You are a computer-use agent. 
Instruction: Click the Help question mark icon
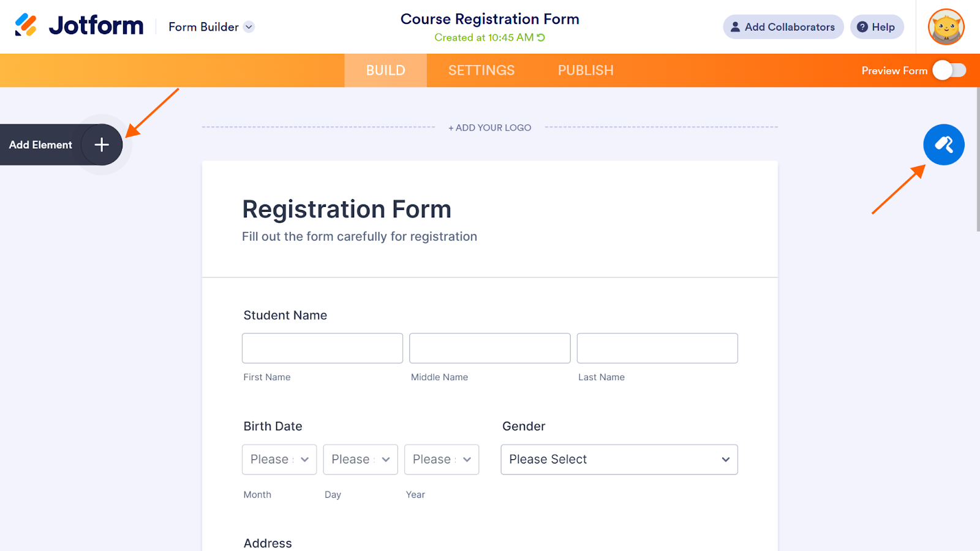862,27
